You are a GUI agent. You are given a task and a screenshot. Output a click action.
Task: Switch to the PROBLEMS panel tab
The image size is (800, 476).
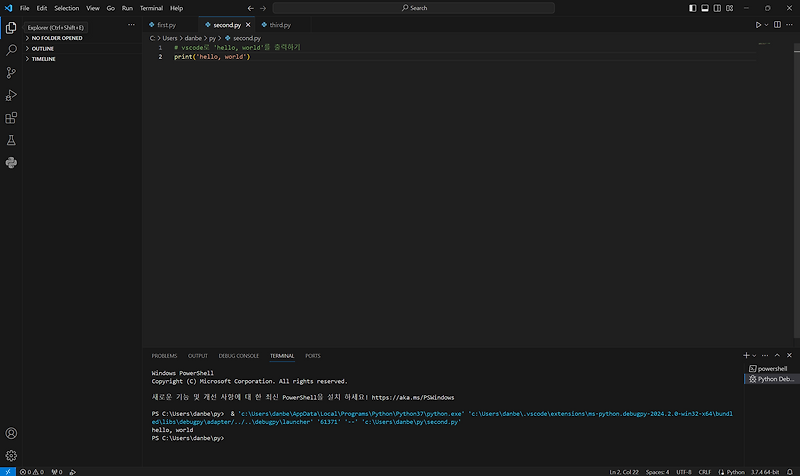164,356
